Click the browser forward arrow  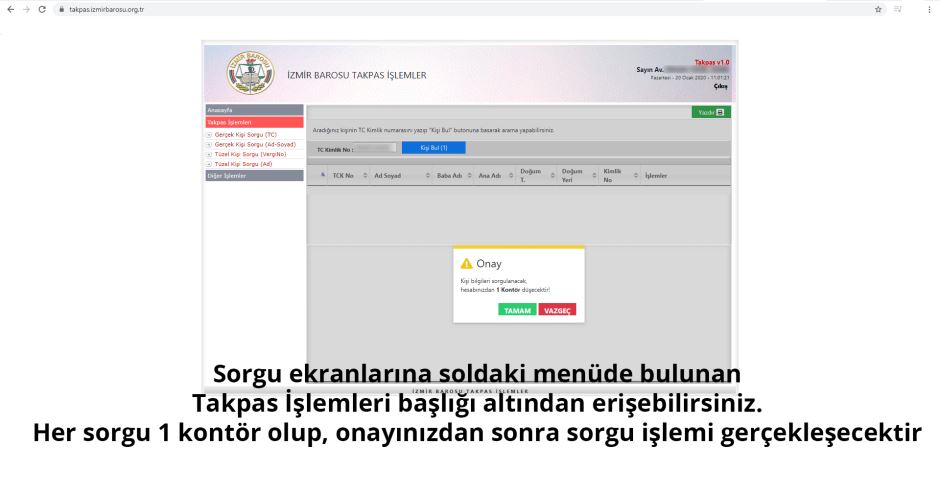[x=26, y=10]
